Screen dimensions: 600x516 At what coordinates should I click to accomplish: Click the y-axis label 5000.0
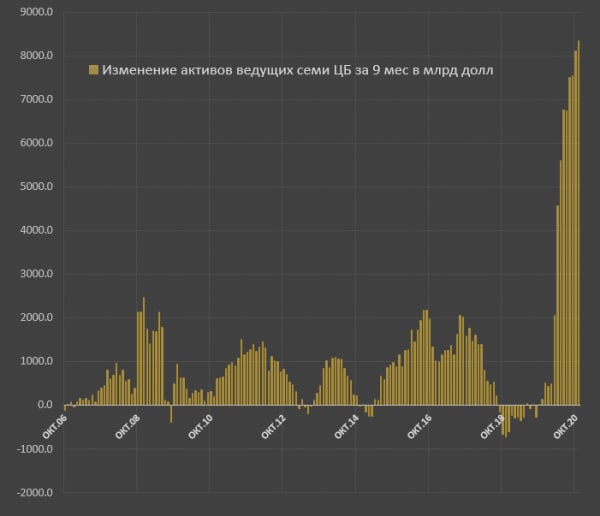click(x=36, y=187)
